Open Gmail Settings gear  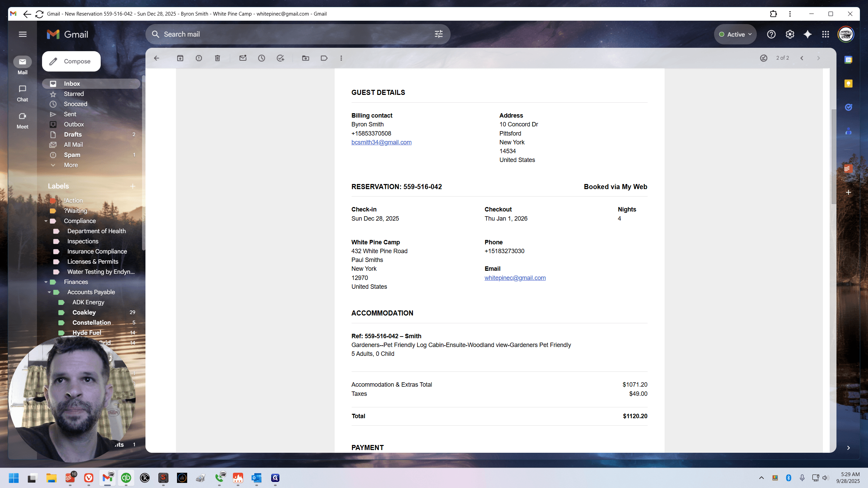coord(790,34)
